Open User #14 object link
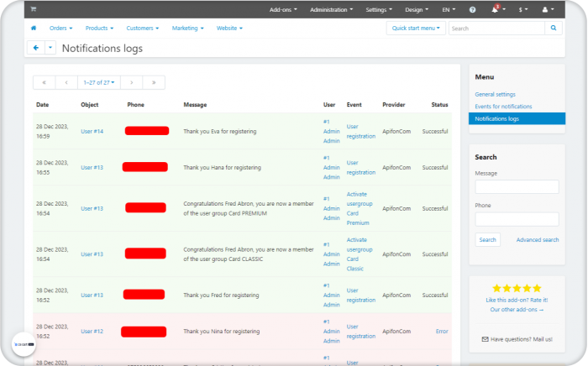Image resolution: width=588 pixels, height=366 pixels. [92, 132]
